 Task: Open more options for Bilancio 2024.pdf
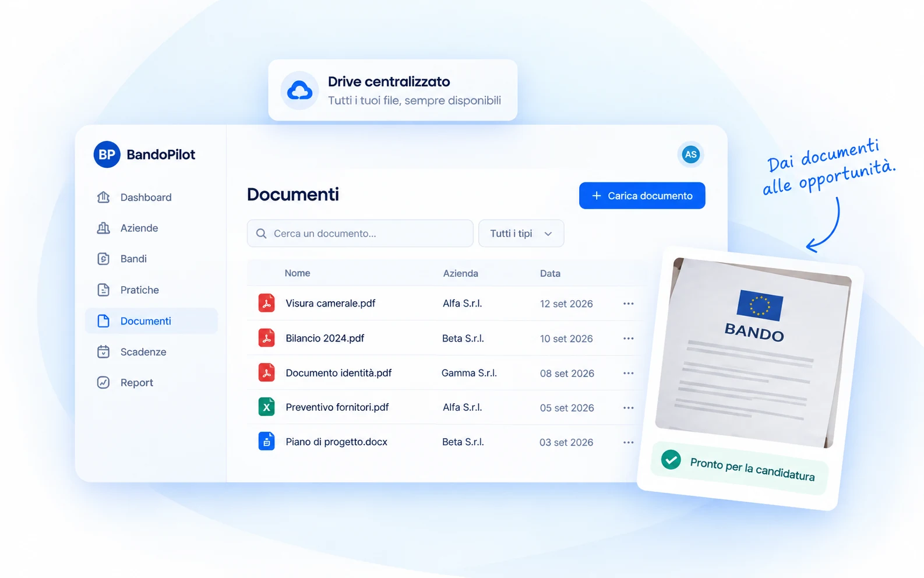point(628,339)
